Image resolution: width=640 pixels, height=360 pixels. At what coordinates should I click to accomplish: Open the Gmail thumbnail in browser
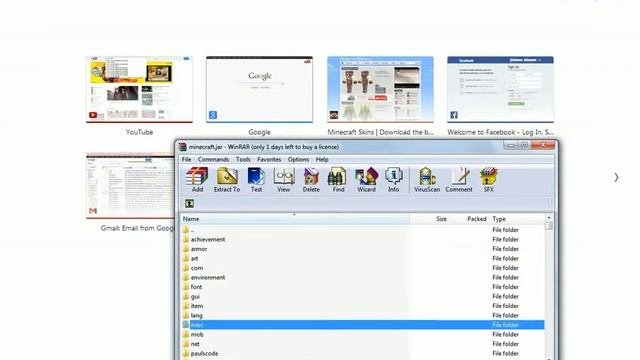[130, 186]
